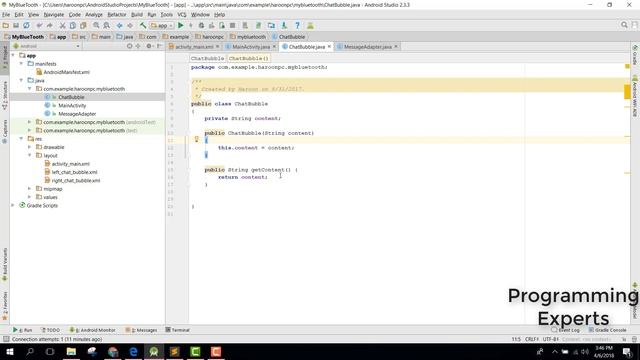Open the Run tool window

(x=22, y=330)
